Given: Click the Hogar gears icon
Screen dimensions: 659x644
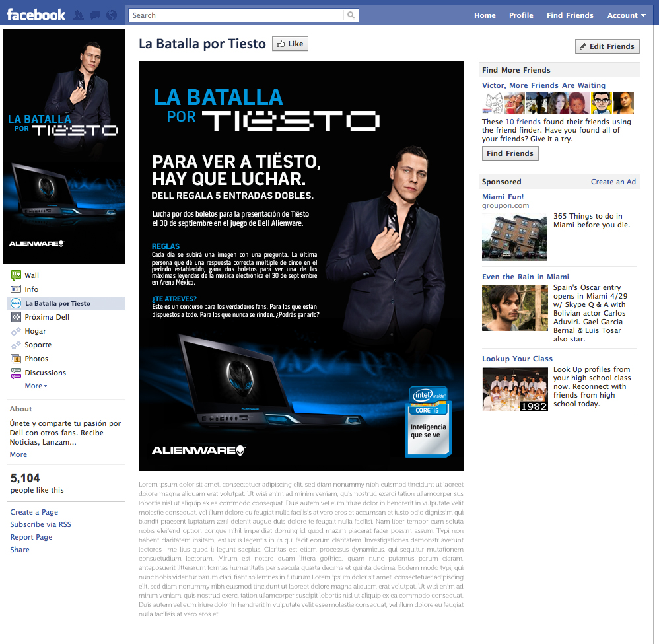Looking at the screenshot, I should tap(16, 332).
